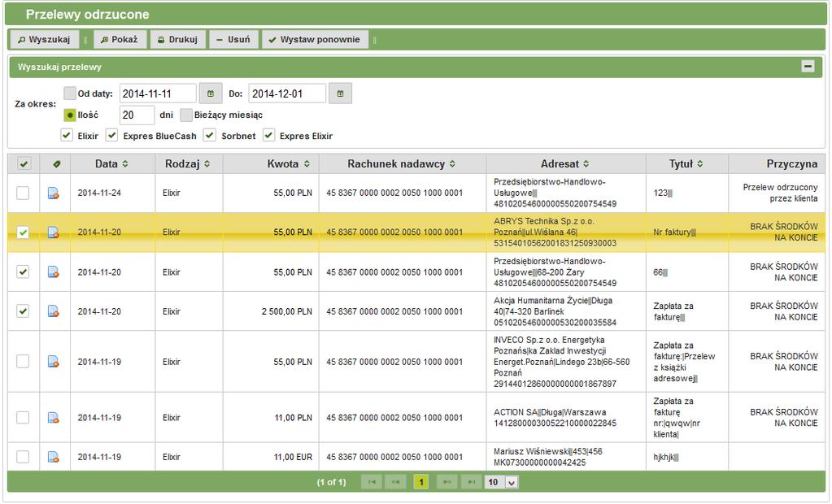Screen dimensions: 832x504
Task: Open document icon for Mariusz Wiśniewski row
Action: [53, 457]
